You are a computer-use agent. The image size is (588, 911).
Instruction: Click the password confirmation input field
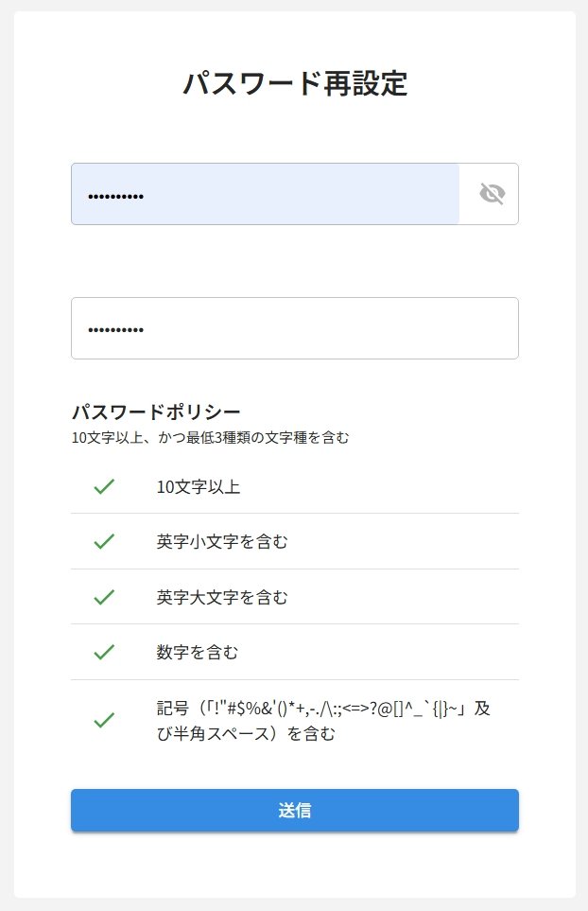[294, 328]
